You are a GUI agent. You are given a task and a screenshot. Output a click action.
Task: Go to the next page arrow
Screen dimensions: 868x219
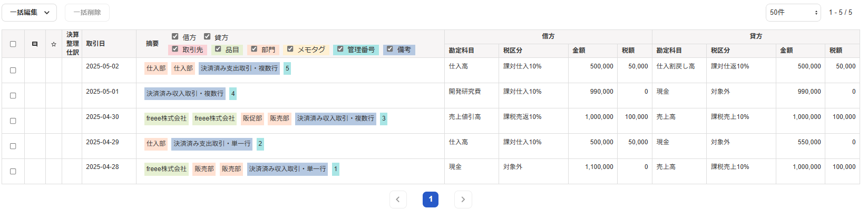(463, 200)
